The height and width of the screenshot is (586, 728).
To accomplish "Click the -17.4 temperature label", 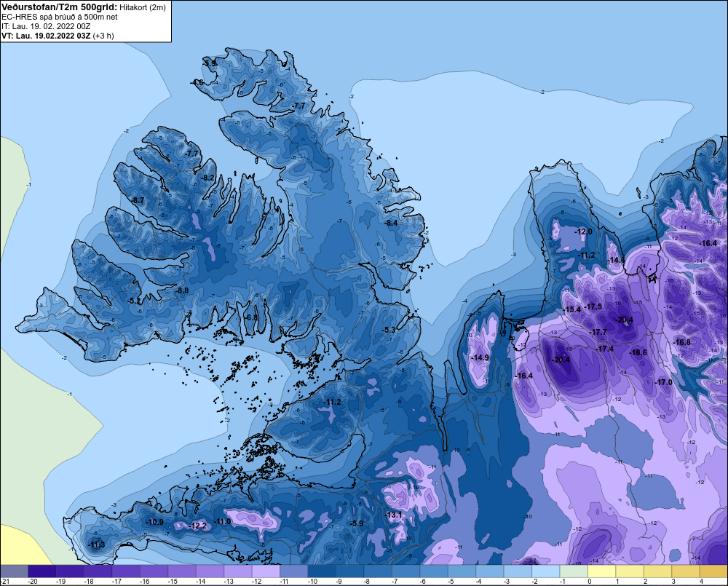I will [604, 349].
